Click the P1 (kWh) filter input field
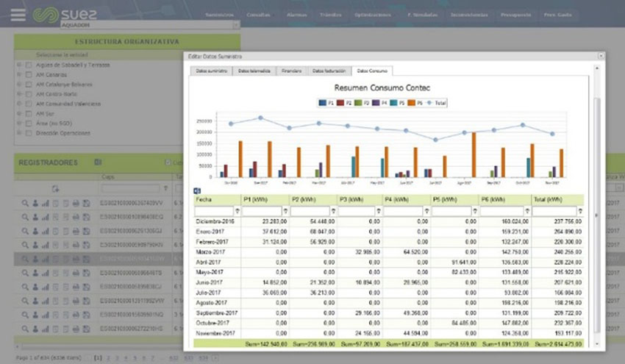This screenshot has height=364, width=625. [x=262, y=211]
